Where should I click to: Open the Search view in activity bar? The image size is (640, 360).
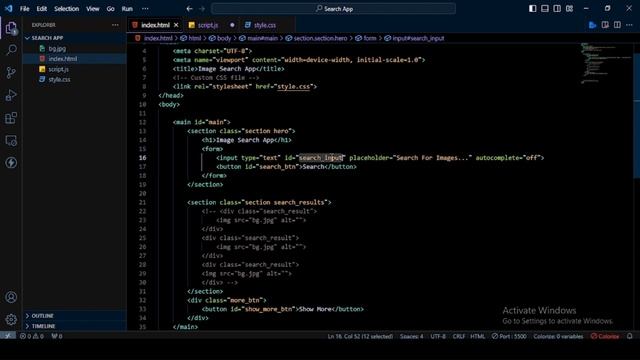[x=11, y=50]
